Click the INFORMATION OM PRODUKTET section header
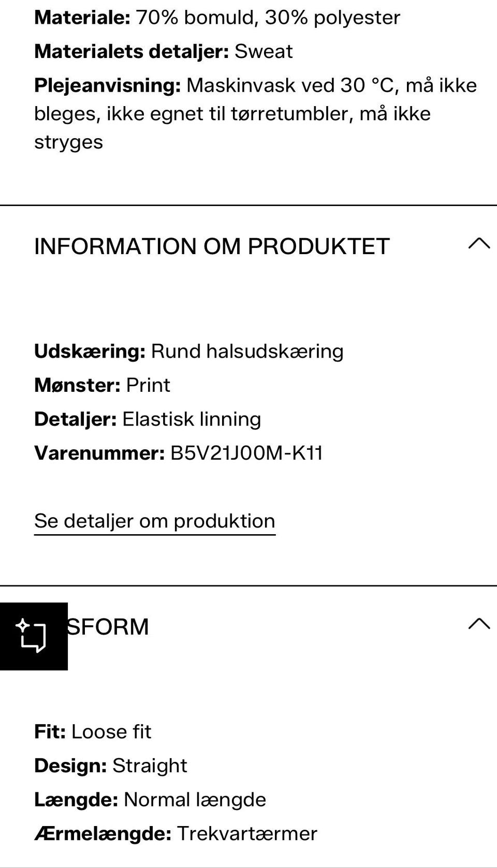The width and height of the screenshot is (497, 868). (x=211, y=246)
